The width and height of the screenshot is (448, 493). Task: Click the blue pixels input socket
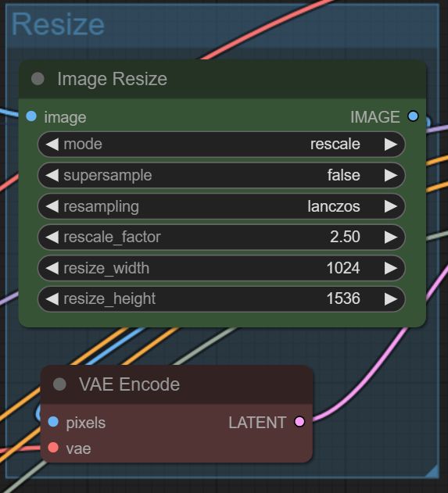pos(53,422)
